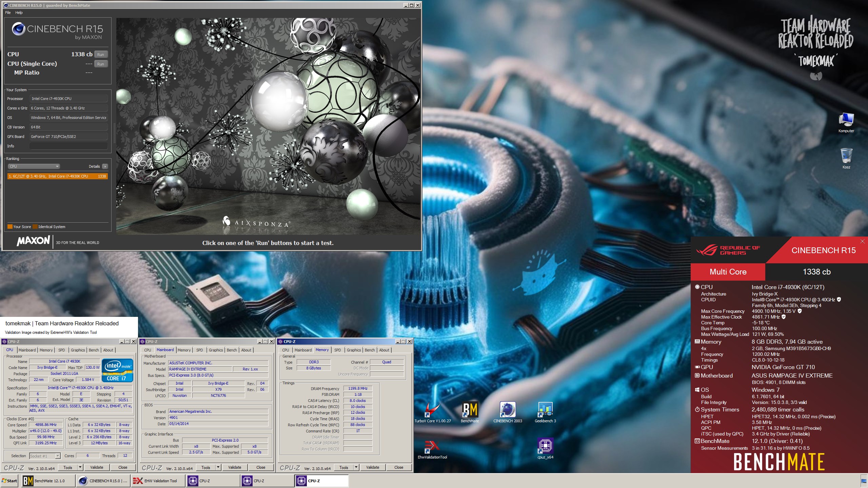Open Bench tab in first CPU-Z window
868x488 pixels.
(94, 350)
